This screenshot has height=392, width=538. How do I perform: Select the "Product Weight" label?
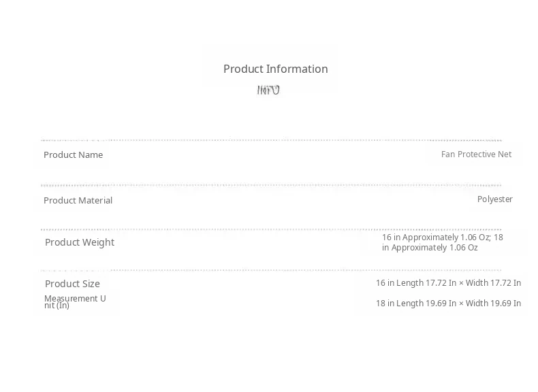point(79,242)
